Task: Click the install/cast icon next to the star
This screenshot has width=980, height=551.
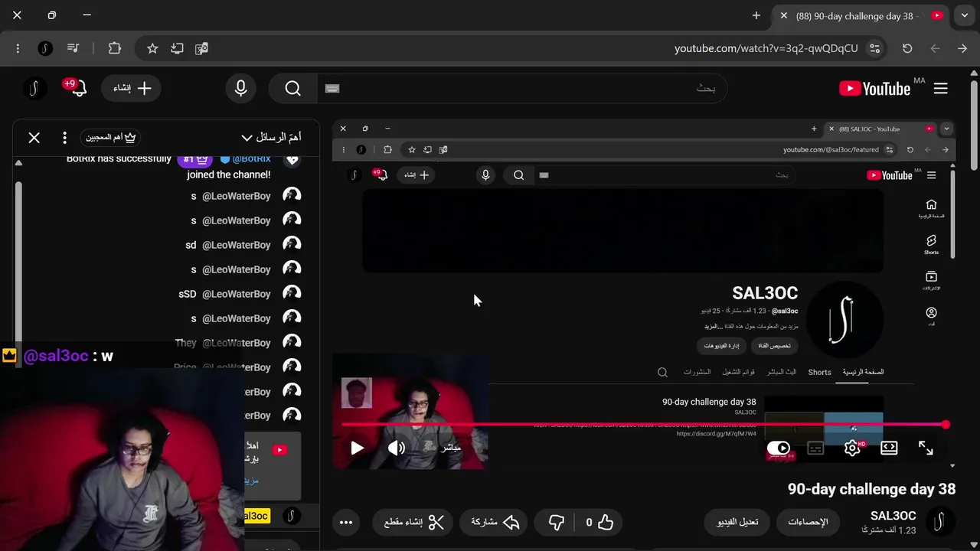Action: 177,48
